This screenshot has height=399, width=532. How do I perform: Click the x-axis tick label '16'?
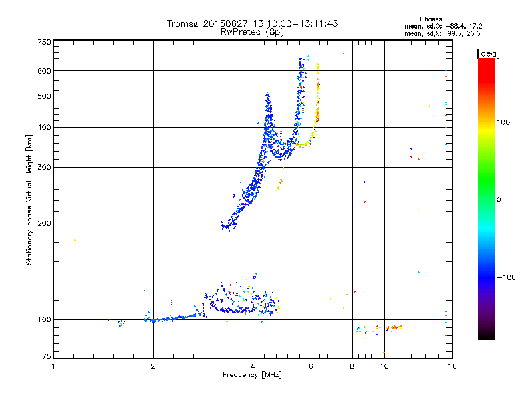(452, 366)
